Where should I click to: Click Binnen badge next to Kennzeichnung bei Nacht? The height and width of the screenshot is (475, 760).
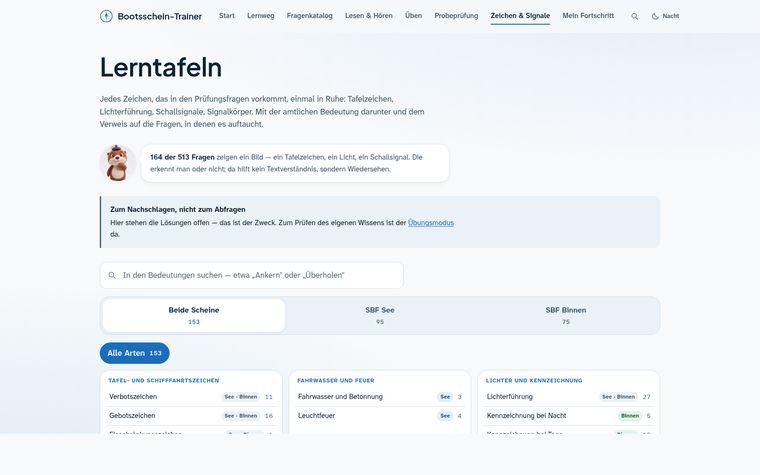(x=630, y=416)
